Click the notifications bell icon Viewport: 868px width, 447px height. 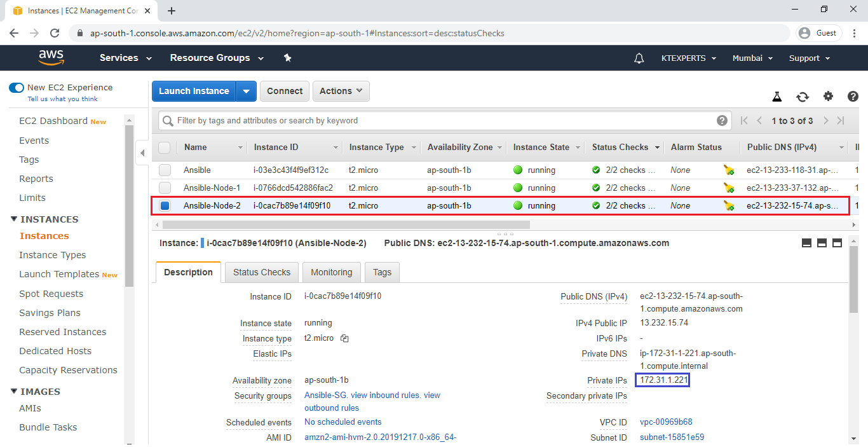click(639, 58)
